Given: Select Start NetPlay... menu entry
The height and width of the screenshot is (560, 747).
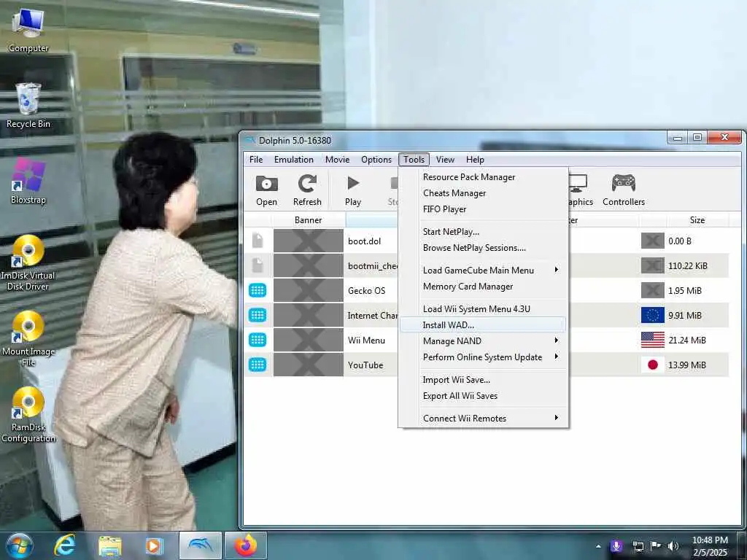Looking at the screenshot, I should click(x=483, y=231).
